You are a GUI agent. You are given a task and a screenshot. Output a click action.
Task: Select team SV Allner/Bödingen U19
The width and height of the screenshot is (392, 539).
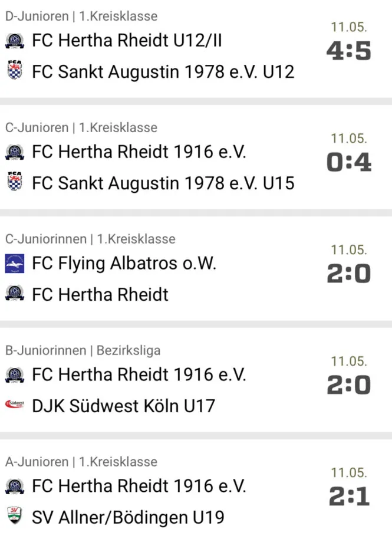pyautogui.click(x=128, y=517)
